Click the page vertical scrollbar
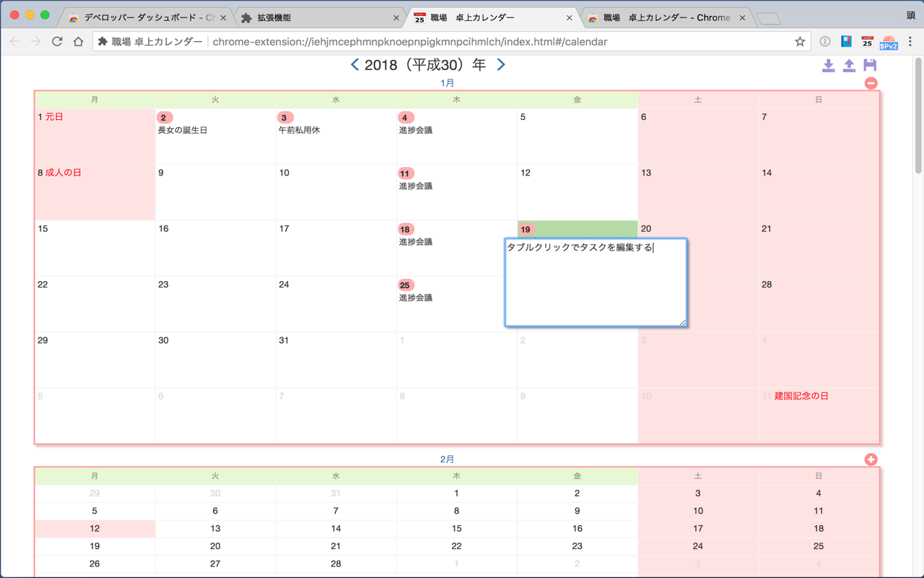Image resolution: width=924 pixels, height=578 pixels. pyautogui.click(x=918, y=116)
